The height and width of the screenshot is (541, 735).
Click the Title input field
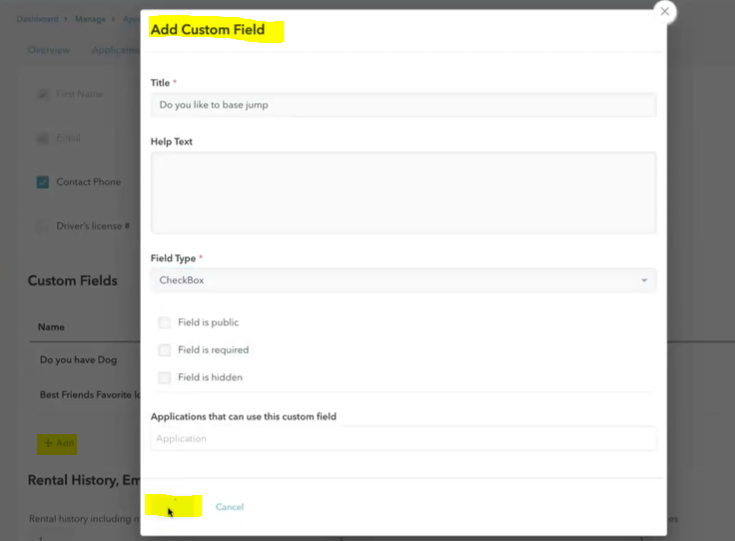(403, 105)
